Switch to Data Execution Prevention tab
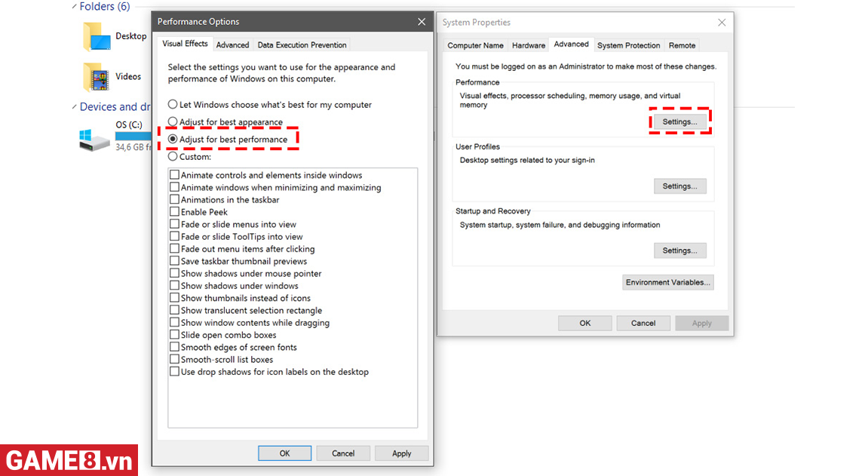 pos(302,45)
